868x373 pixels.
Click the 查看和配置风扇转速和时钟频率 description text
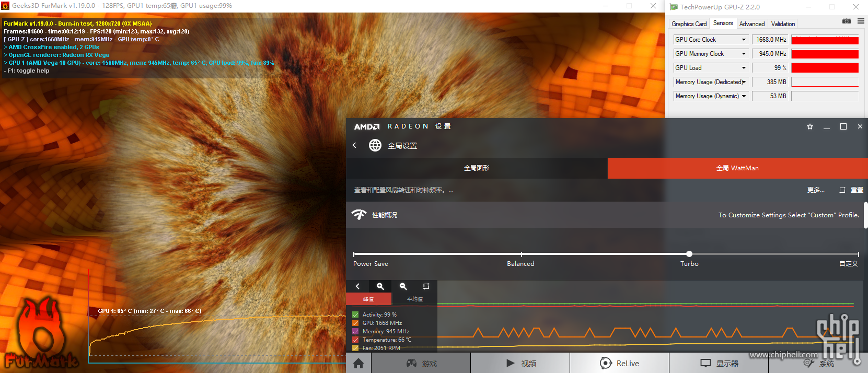coord(404,190)
